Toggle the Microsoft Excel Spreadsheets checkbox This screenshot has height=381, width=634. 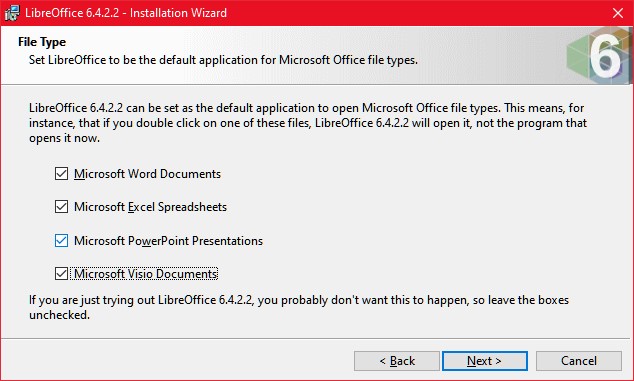pyautogui.click(x=61, y=207)
